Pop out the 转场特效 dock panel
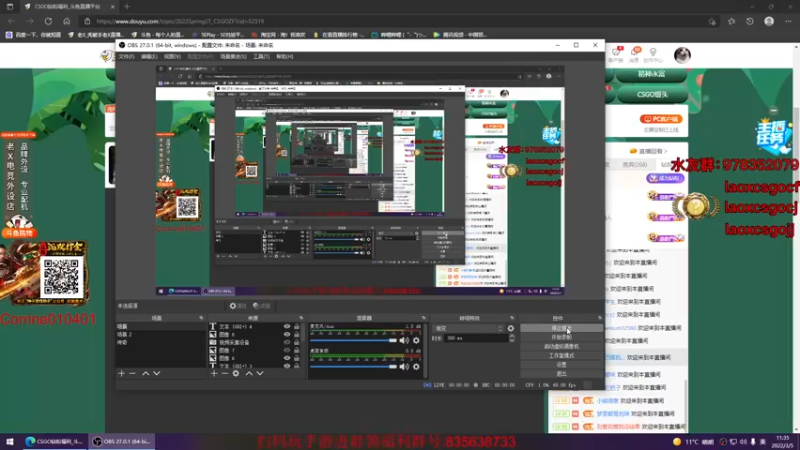 coord(512,318)
